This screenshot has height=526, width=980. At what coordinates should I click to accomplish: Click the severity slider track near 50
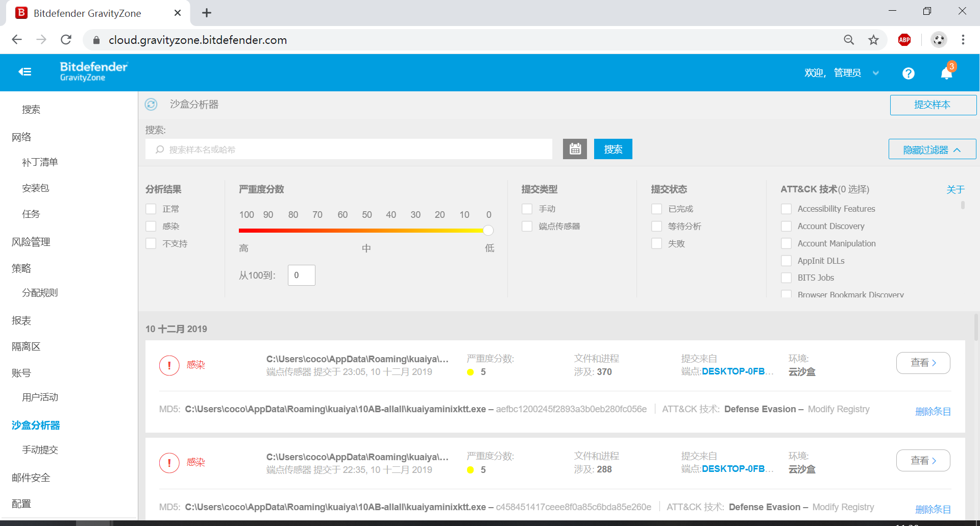(x=367, y=231)
